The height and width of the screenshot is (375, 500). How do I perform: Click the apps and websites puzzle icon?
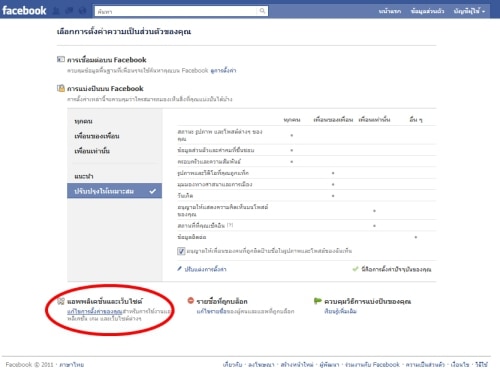[61, 301]
